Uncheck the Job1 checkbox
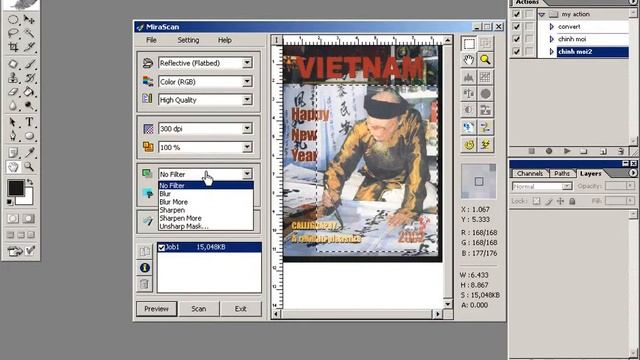 coord(162,247)
